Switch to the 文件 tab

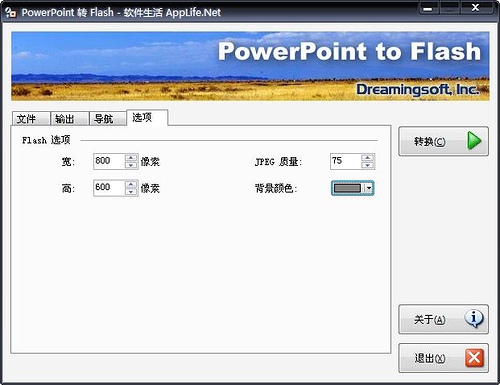(x=31, y=119)
